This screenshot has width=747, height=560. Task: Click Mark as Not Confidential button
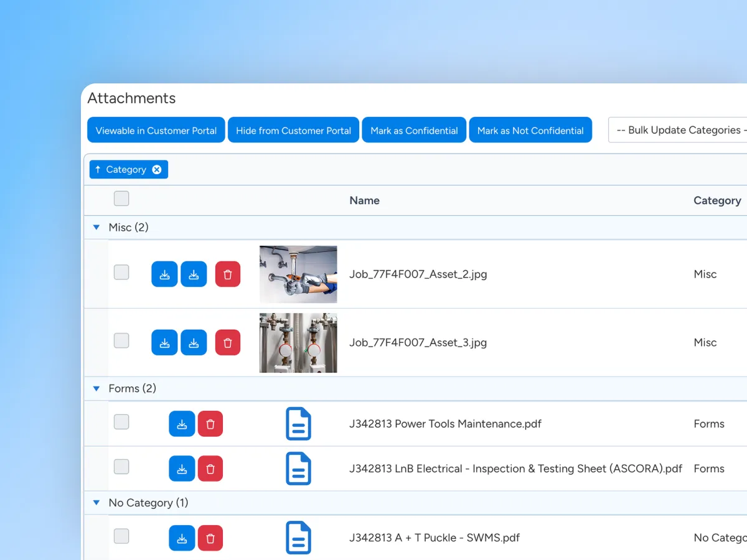pyautogui.click(x=530, y=130)
